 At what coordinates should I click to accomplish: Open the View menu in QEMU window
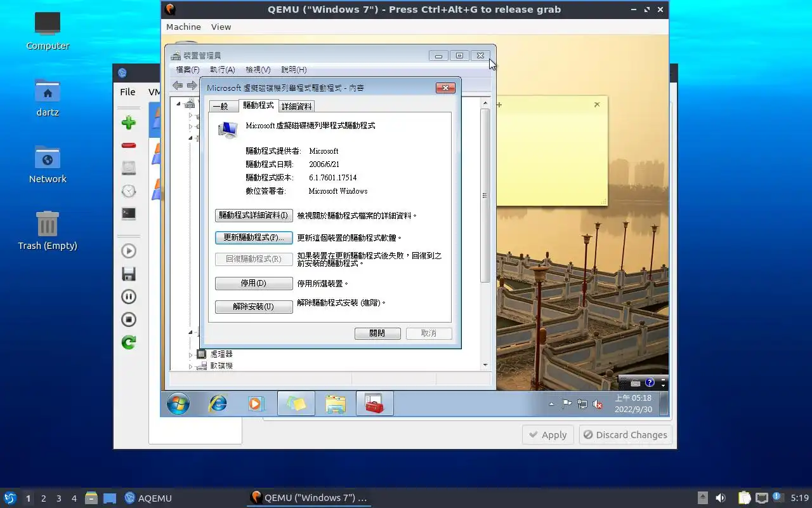click(x=221, y=27)
